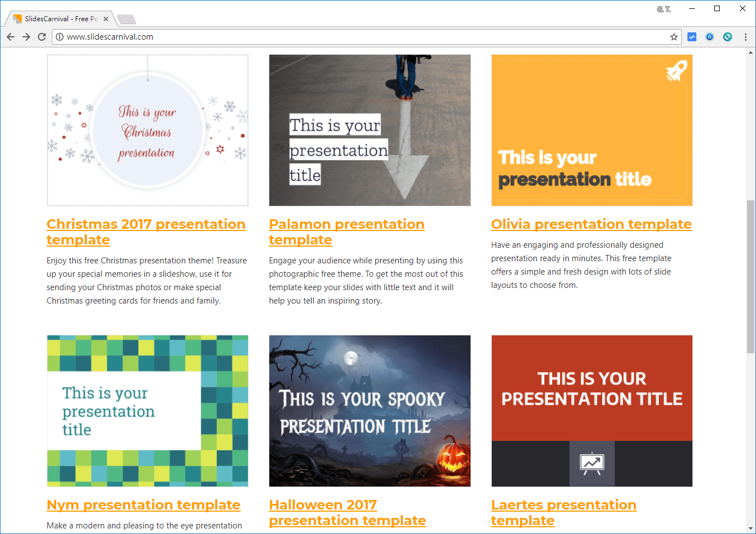Click the orange Olivia template thumbnail
This screenshot has width=756, height=534.
(x=592, y=130)
